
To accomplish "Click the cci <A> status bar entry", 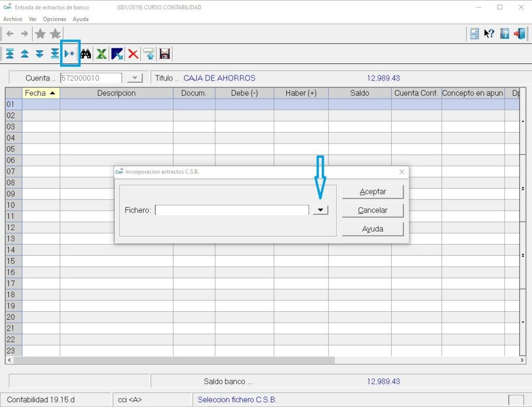I will [129, 400].
